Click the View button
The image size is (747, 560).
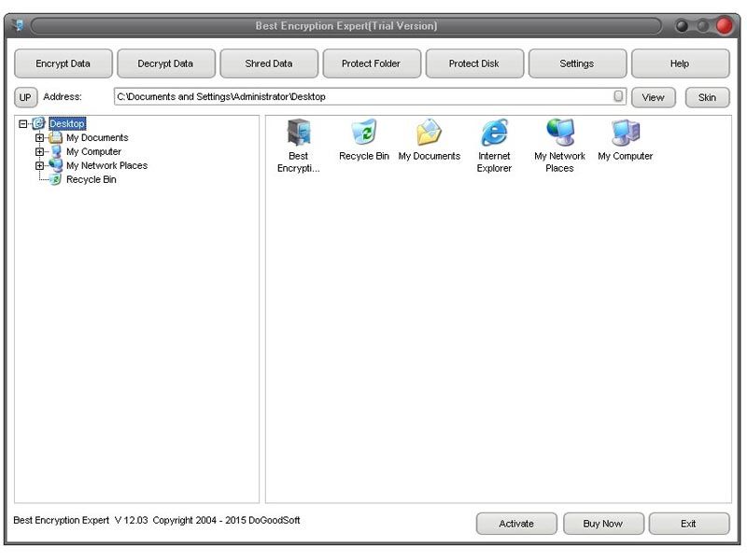coord(653,97)
